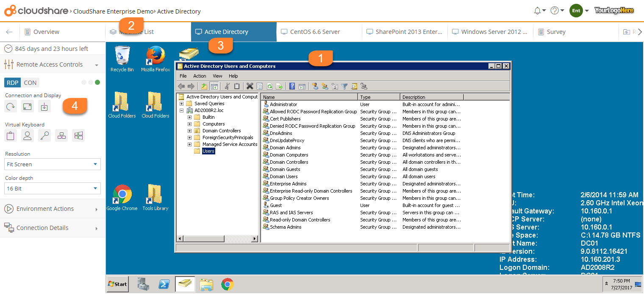The height and width of the screenshot is (294, 644).
Task: Click the clipboard paste icon under Virtual Keyboard
Action: [11, 135]
